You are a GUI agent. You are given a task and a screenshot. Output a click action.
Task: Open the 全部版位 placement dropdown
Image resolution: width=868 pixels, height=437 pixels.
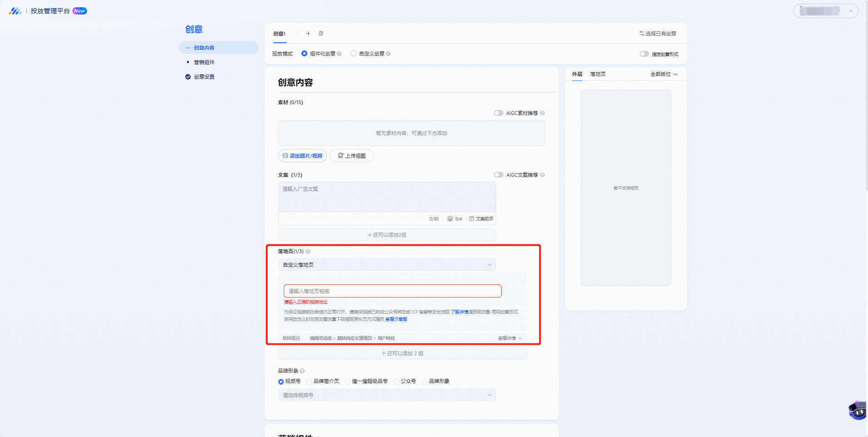(x=664, y=74)
